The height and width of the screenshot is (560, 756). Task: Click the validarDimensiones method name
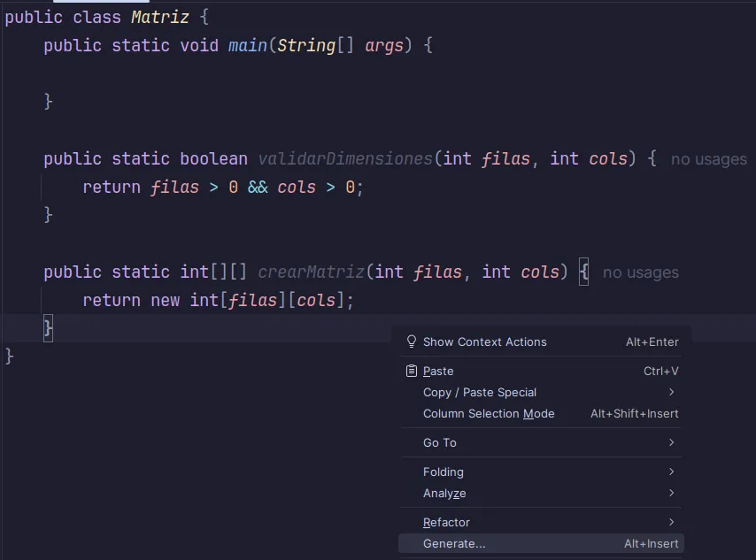pos(345,159)
